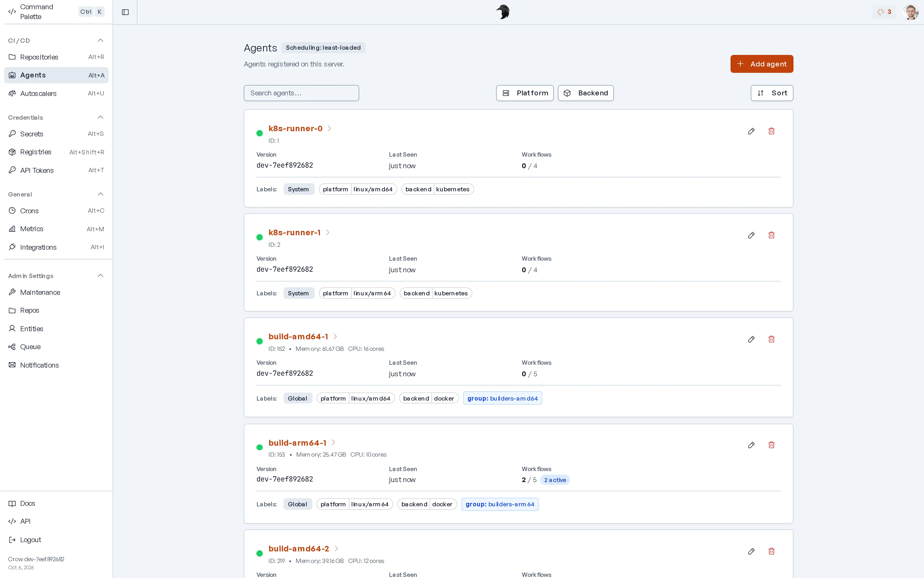
Task: Collapse the Admin Settings sidebar section
Action: coord(100,276)
